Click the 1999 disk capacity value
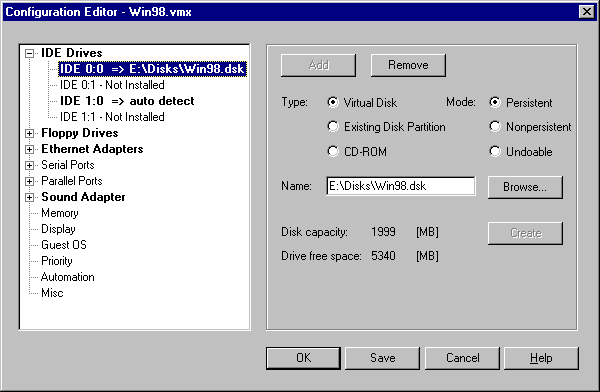The image size is (600, 392). pos(383,232)
